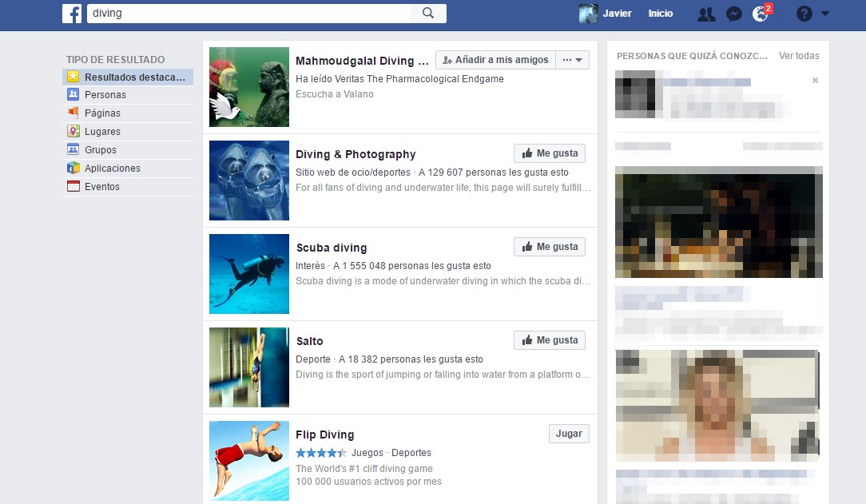This screenshot has height=504, width=866.
Task: Click Ver todas in people suggestions
Action: tap(799, 56)
